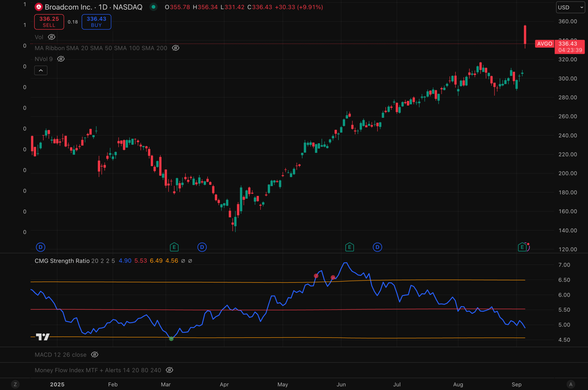Click the March dividend D marker
Screen dimensions: 588x390
[202, 247]
